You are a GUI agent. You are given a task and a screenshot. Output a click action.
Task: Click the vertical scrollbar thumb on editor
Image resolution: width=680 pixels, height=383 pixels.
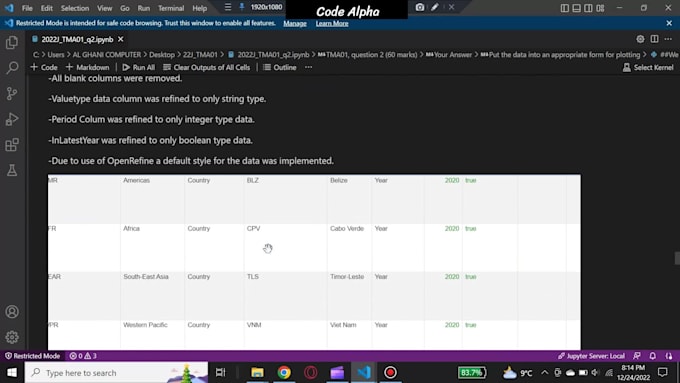677,258
